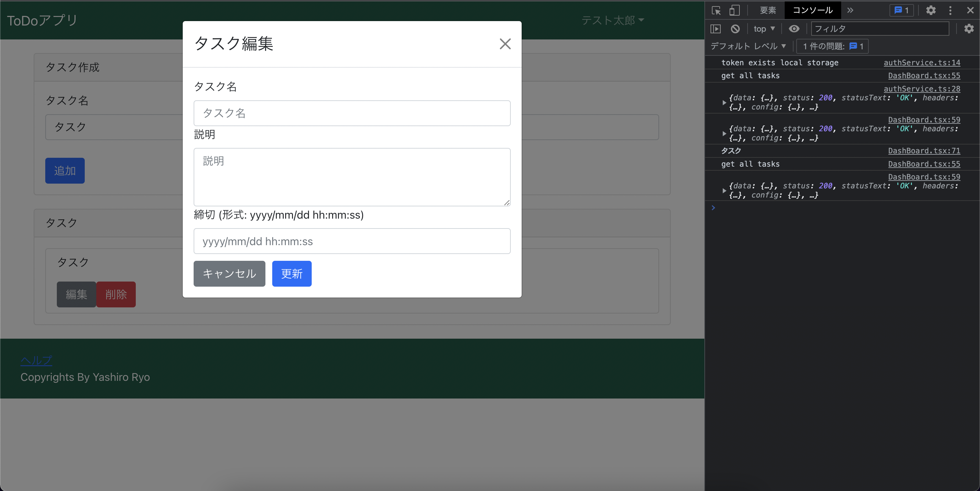Click the 追加 button
The width and height of the screenshot is (980, 491).
(x=65, y=171)
